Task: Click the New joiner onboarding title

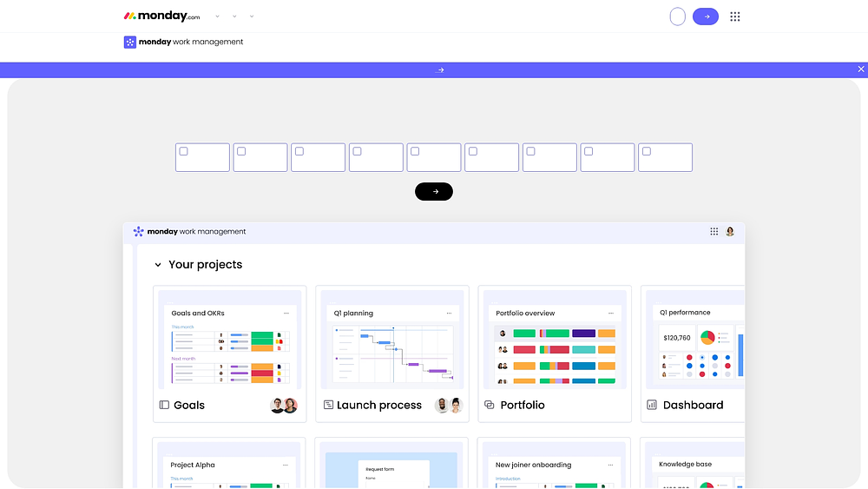Action: pos(533,466)
